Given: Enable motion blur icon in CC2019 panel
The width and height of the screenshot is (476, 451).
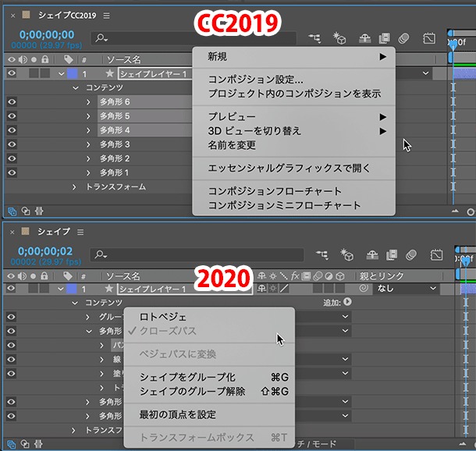Looking at the screenshot, I should (403, 38).
